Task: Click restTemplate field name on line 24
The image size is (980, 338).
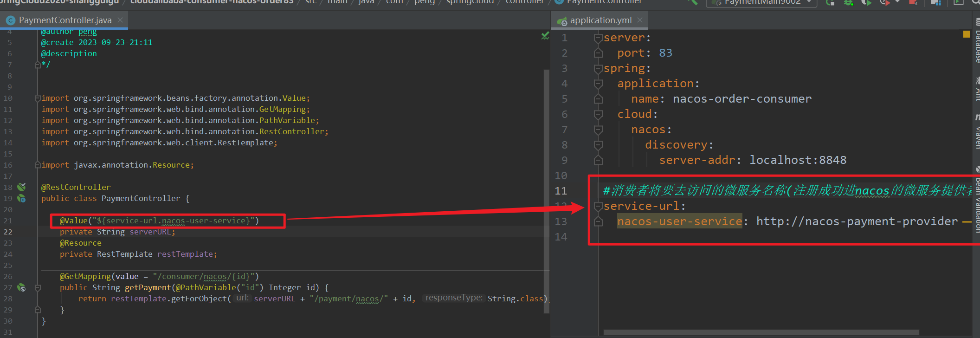Action: 185,254
